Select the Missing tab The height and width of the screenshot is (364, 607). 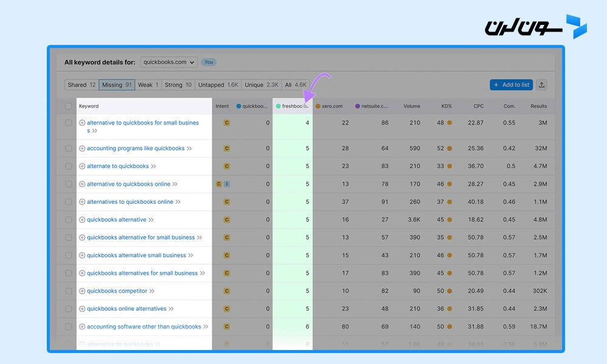pyautogui.click(x=117, y=85)
